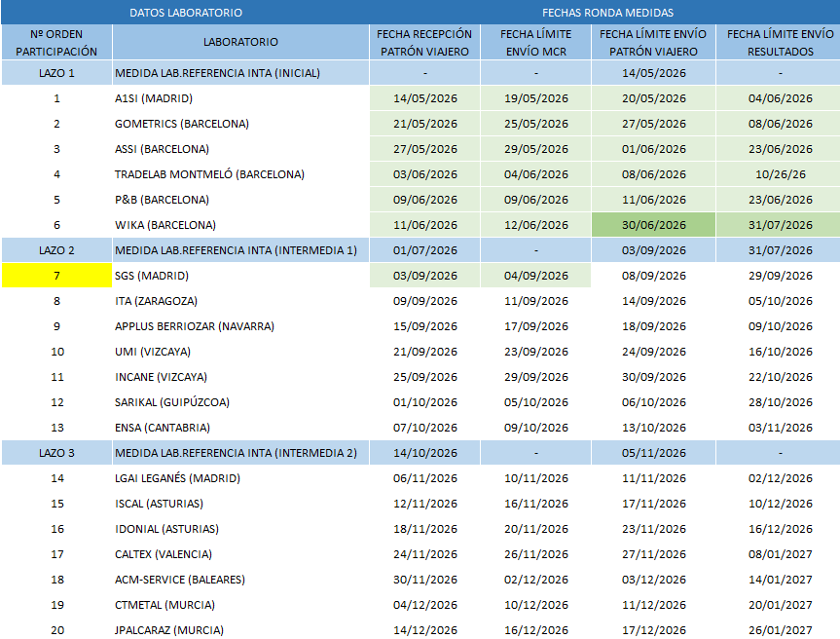Select the ISCAL (ASTURIAS) cell
The height and width of the screenshot is (639, 840).
pos(240,504)
